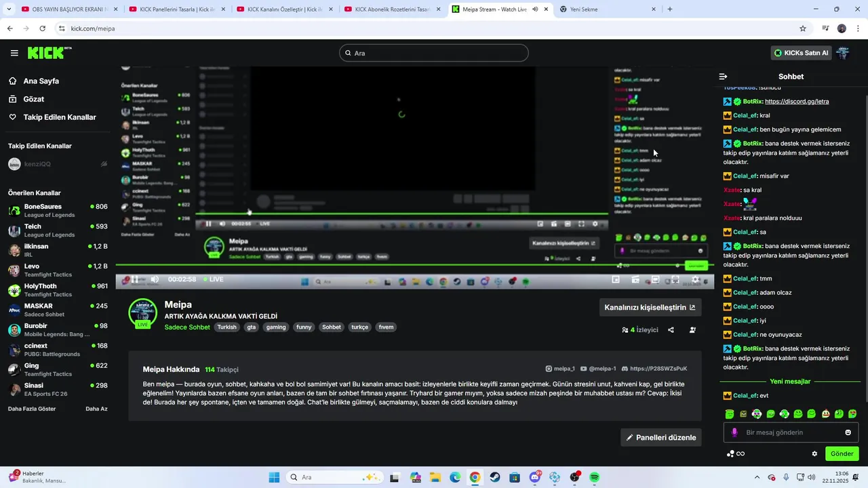Select the gta tag
The height and width of the screenshot is (488, 868).
pyautogui.click(x=252, y=327)
